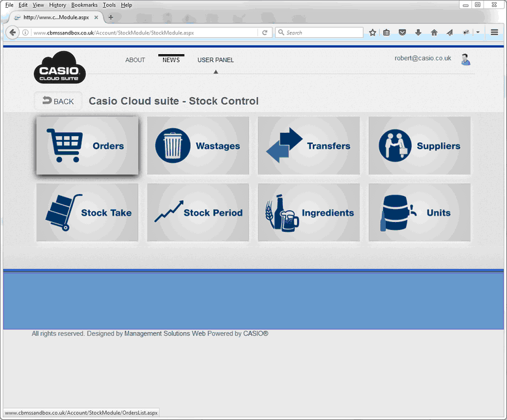Show site information icon in address bar

[x=25, y=33]
